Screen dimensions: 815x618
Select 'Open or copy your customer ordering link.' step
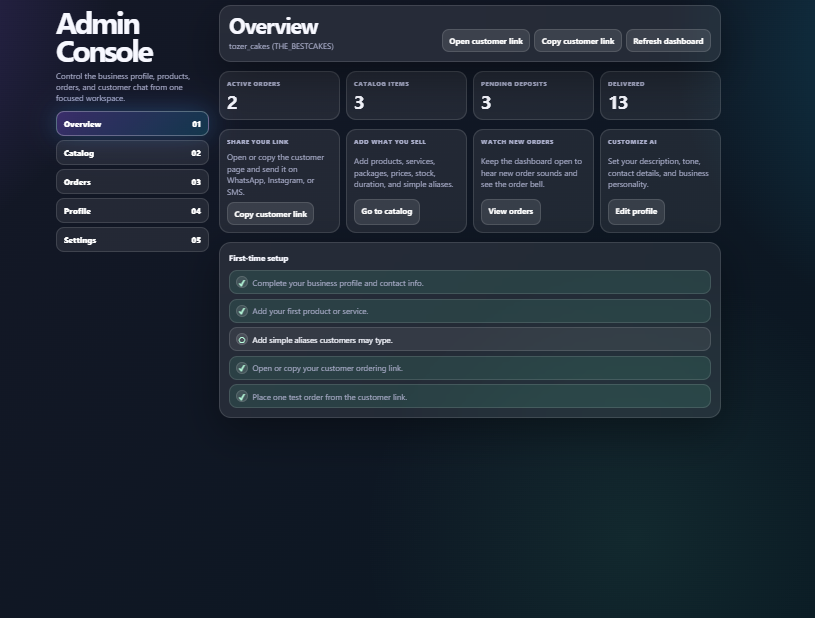click(469, 368)
